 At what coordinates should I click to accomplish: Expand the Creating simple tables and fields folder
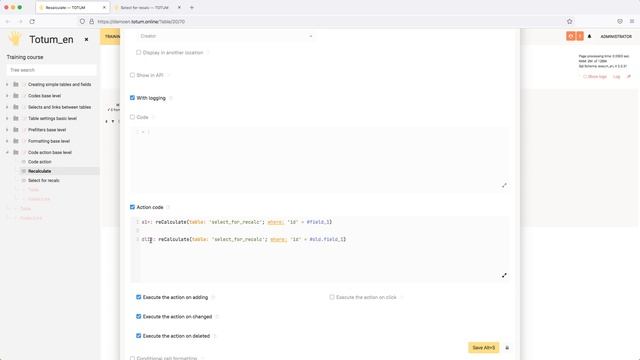[7, 84]
